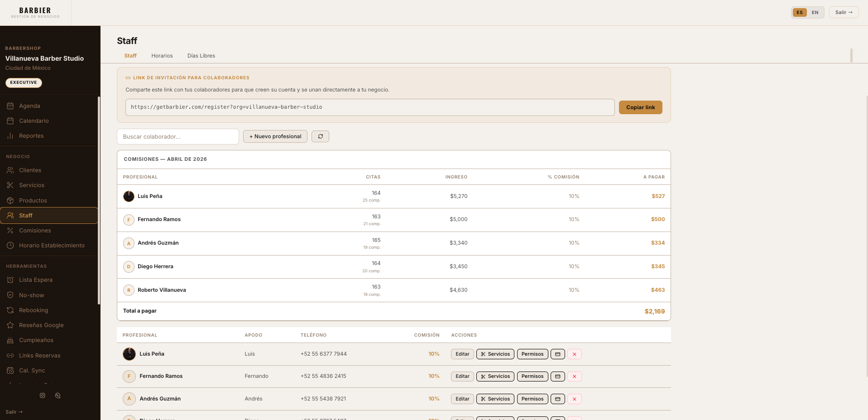
Task: Delete Fernando Ramos with red X icon
Action: (574, 377)
